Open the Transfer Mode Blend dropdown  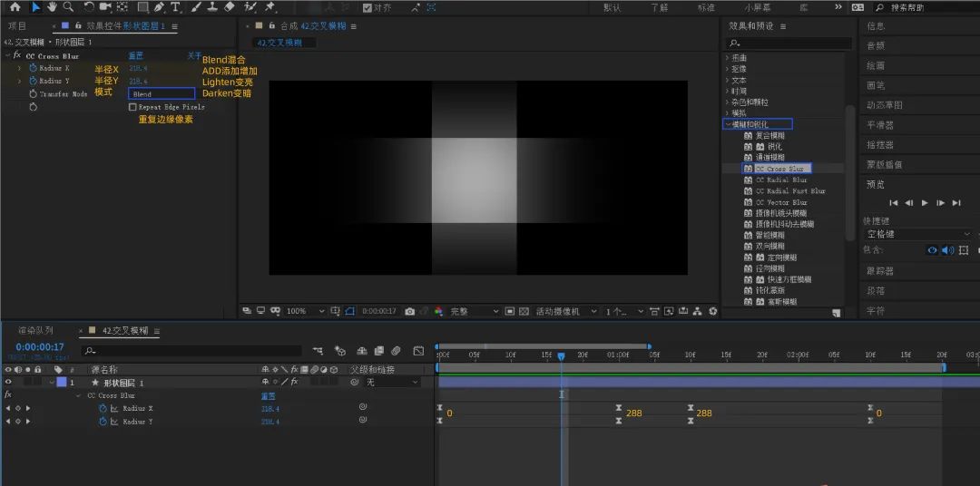click(162, 93)
